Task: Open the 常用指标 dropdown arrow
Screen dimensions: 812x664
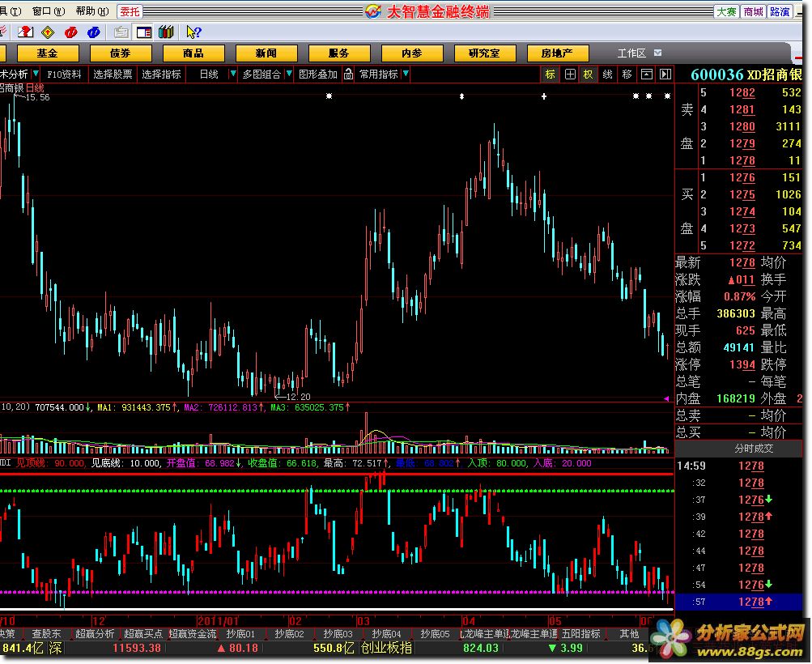Action: coord(406,74)
